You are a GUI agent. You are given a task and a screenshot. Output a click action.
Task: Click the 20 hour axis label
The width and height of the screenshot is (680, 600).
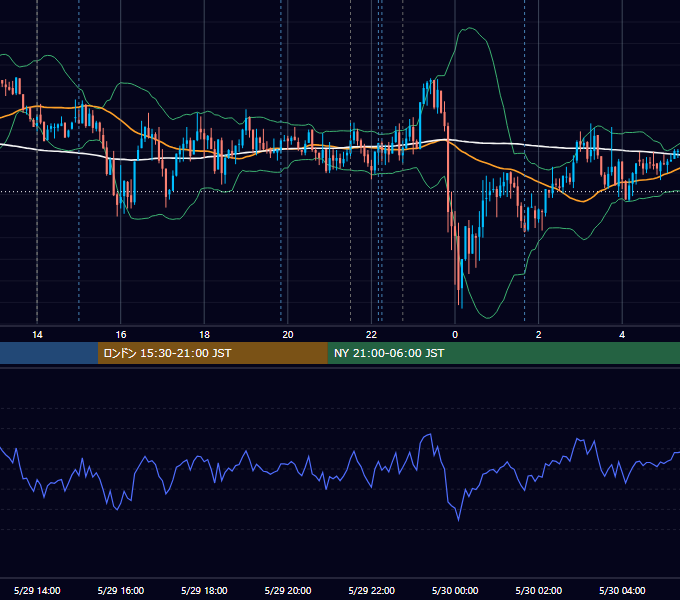click(288, 335)
